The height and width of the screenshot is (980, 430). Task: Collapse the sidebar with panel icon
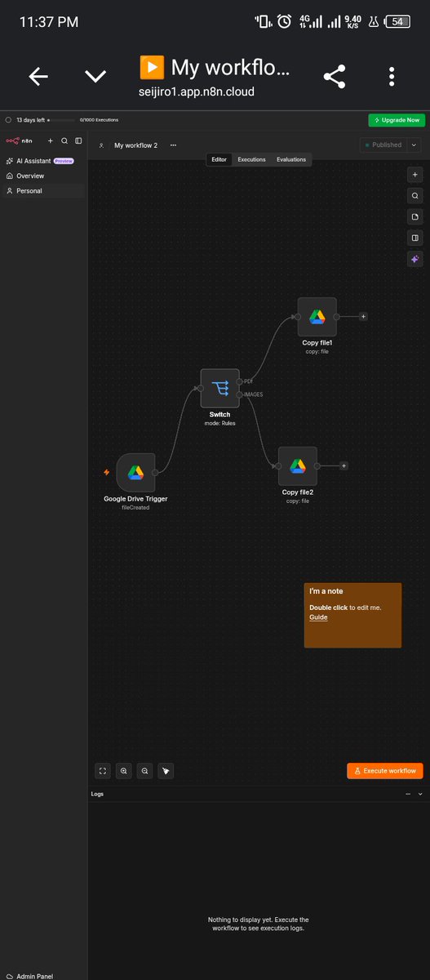(x=78, y=141)
